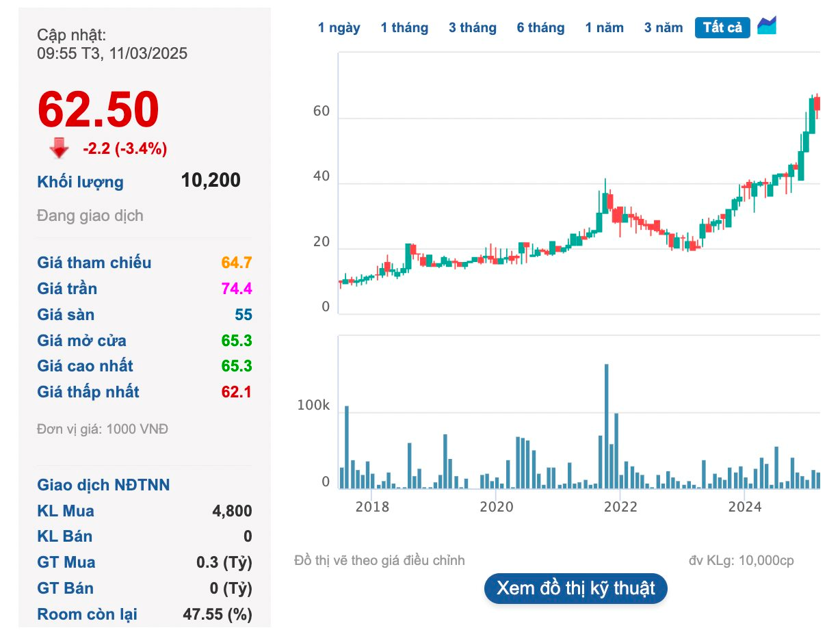Click the latest red candlestick at chart's right edge
The width and height of the screenshot is (840, 632).
click(817, 103)
